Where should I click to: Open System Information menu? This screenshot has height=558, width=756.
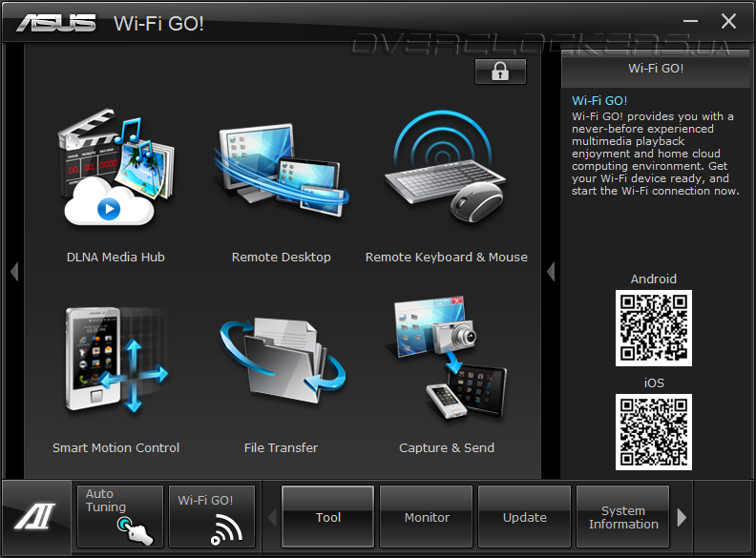tap(623, 517)
